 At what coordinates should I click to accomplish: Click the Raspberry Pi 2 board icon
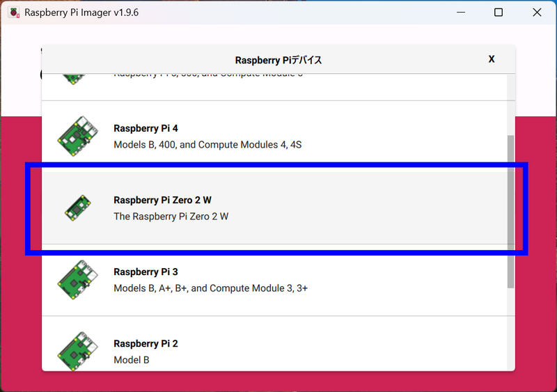78,351
